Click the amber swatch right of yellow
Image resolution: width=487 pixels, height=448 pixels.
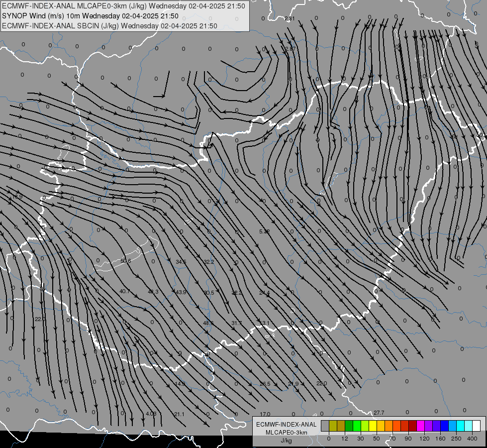coord(381,426)
